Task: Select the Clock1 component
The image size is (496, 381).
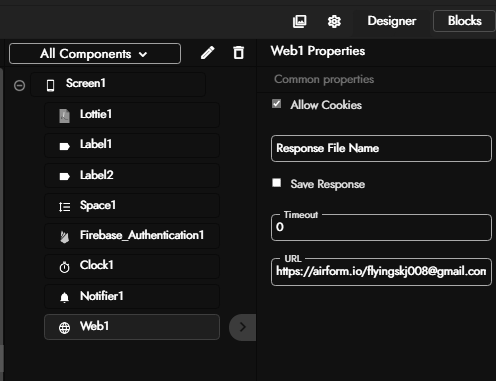Action: (x=132, y=266)
